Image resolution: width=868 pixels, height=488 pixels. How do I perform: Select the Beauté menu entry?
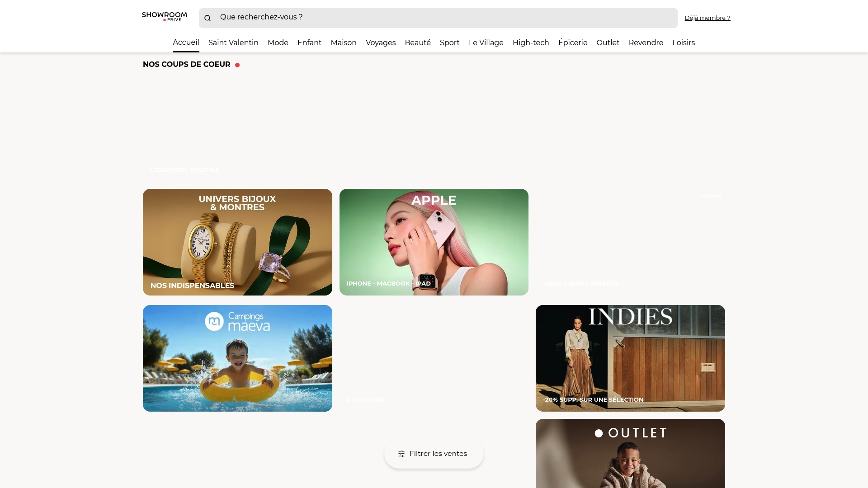click(417, 43)
